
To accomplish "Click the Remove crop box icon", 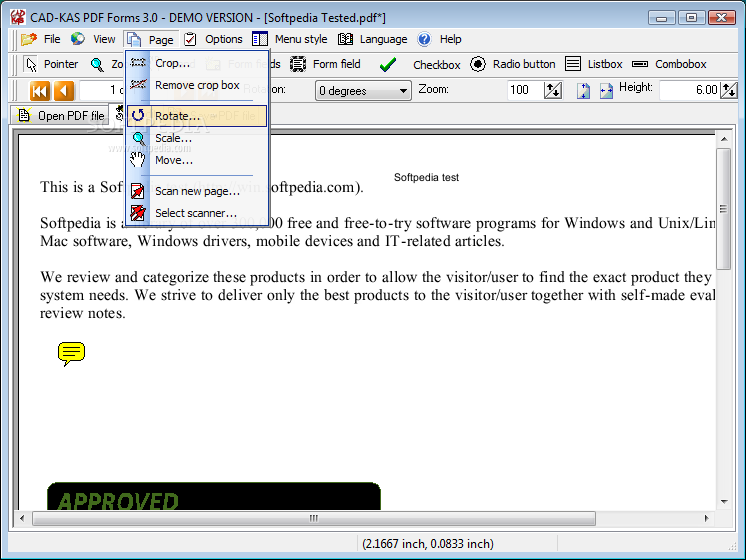I will [x=138, y=85].
